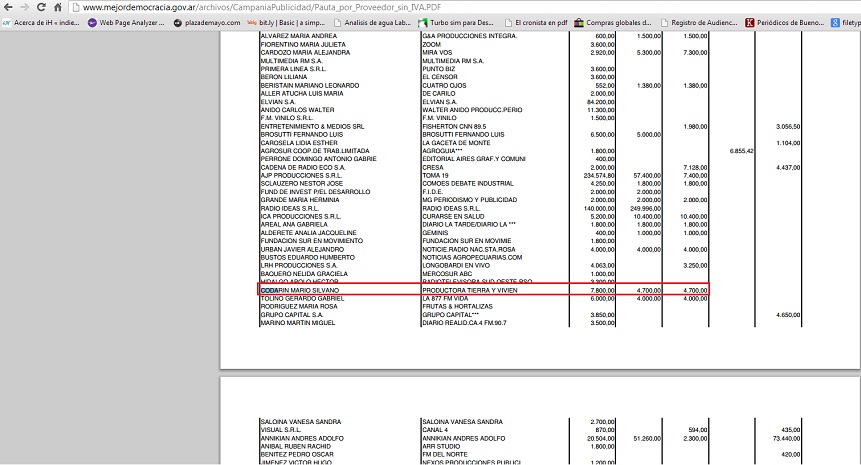Open the 'Acerca de iH « indie...' bookmark
This screenshot has width=861, height=465.
tap(42, 23)
